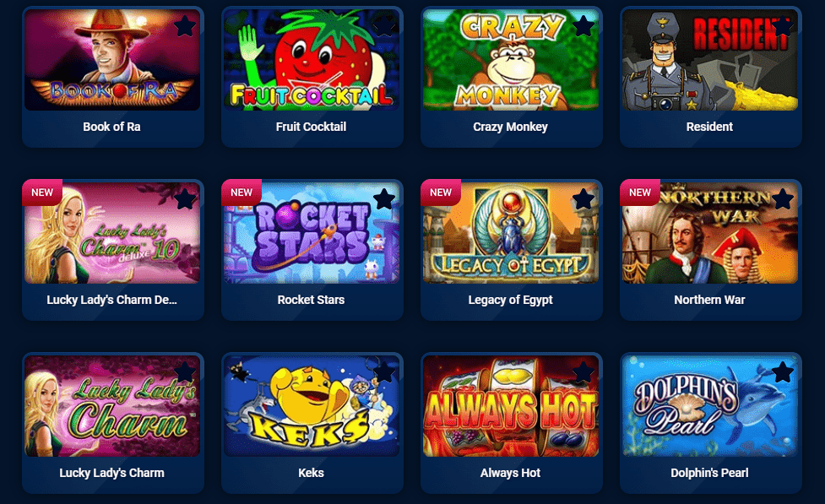Click the NEW badge on Northern War

[640, 192]
